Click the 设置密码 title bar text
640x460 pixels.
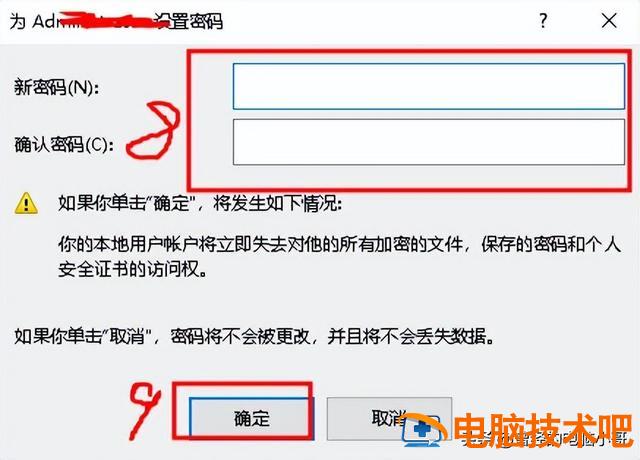[x=190, y=21]
